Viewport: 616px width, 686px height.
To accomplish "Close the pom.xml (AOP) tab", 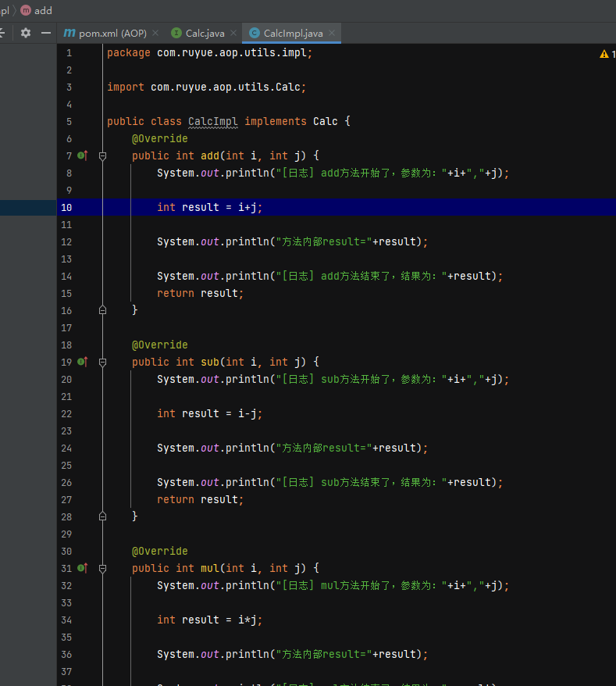I will pyautogui.click(x=155, y=33).
